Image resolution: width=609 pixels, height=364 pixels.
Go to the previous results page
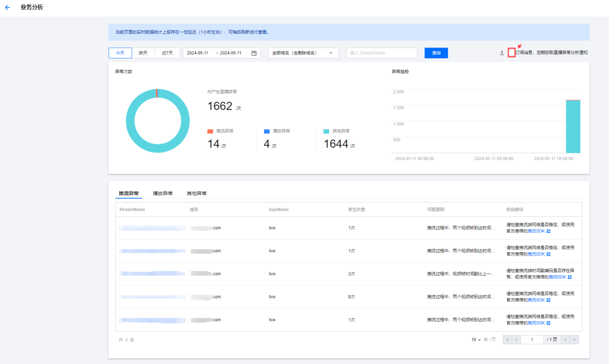[x=516, y=340]
